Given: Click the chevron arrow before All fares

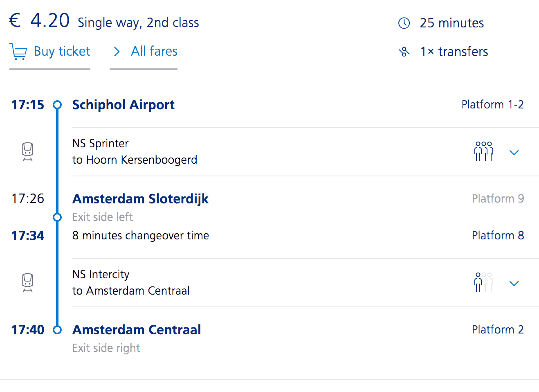Looking at the screenshot, I should pyautogui.click(x=117, y=52).
